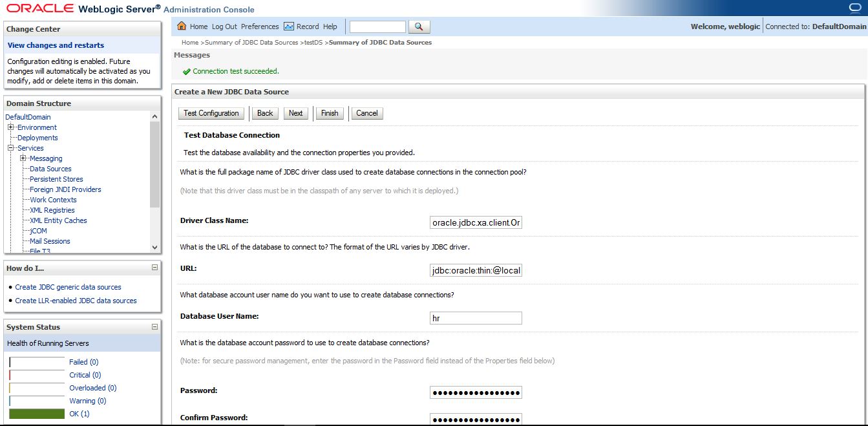Click the Environment tree label

(37, 127)
